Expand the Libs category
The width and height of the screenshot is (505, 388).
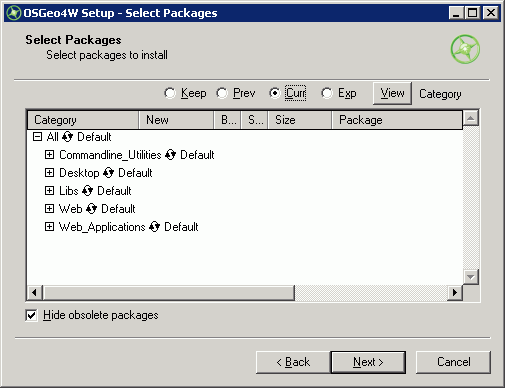49,191
